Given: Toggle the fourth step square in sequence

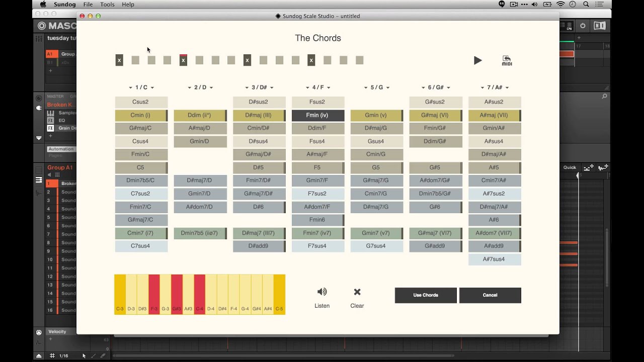Looking at the screenshot, I should [167, 60].
